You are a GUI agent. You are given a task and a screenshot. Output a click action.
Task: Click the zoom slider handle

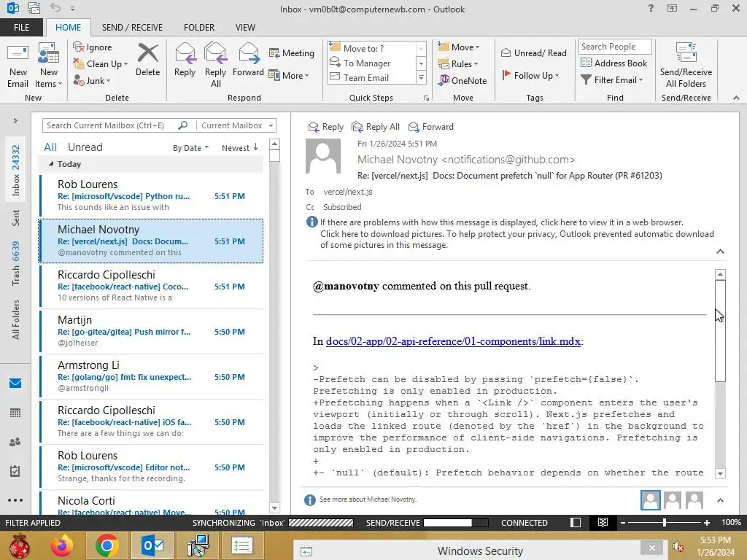coord(664,522)
